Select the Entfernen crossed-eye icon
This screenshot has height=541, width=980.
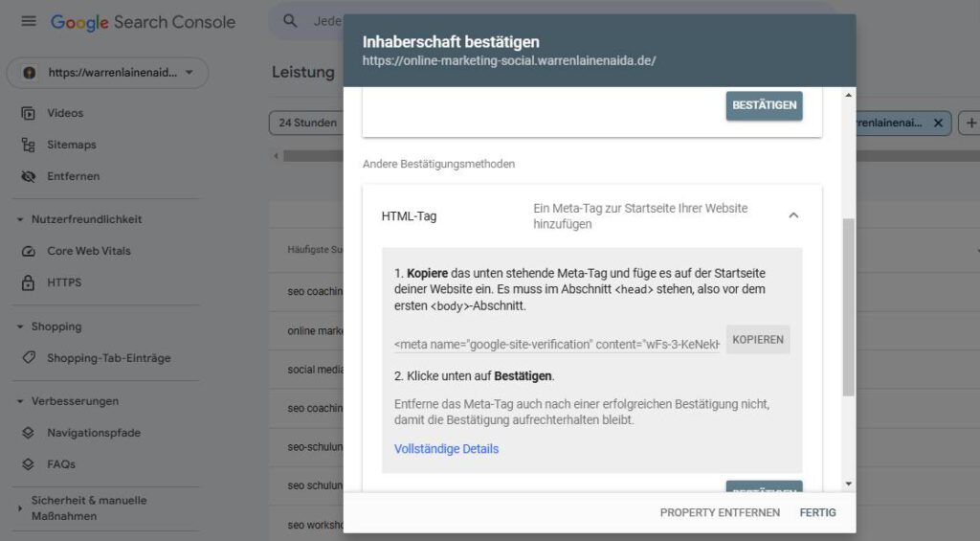28,176
